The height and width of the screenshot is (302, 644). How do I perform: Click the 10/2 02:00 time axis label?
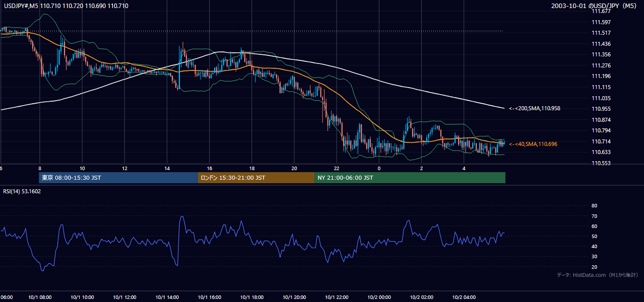(x=421, y=297)
